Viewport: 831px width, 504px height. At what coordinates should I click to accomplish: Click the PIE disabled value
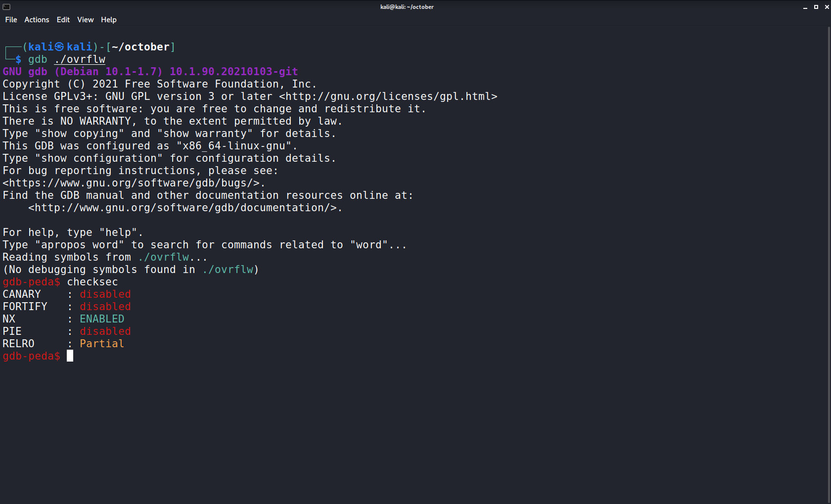[x=105, y=331]
